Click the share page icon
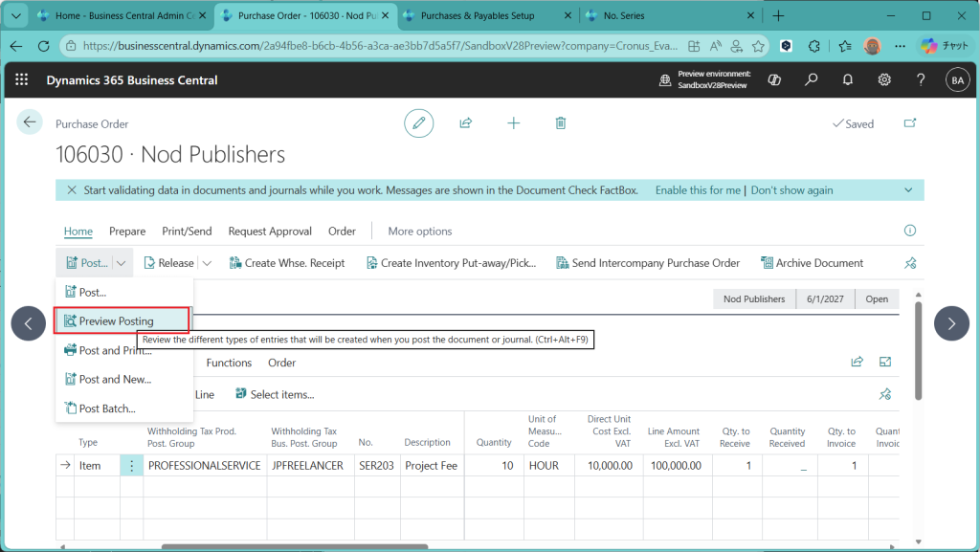The height and width of the screenshot is (552, 980). (466, 123)
